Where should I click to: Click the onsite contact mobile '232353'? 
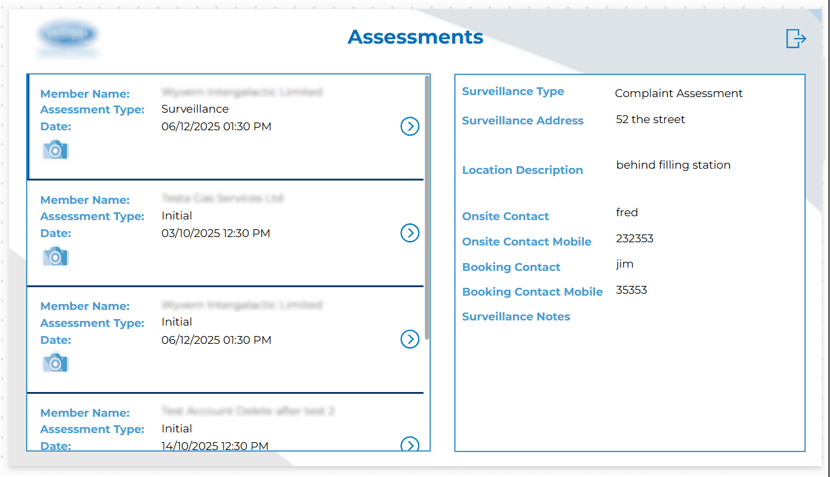(635, 238)
